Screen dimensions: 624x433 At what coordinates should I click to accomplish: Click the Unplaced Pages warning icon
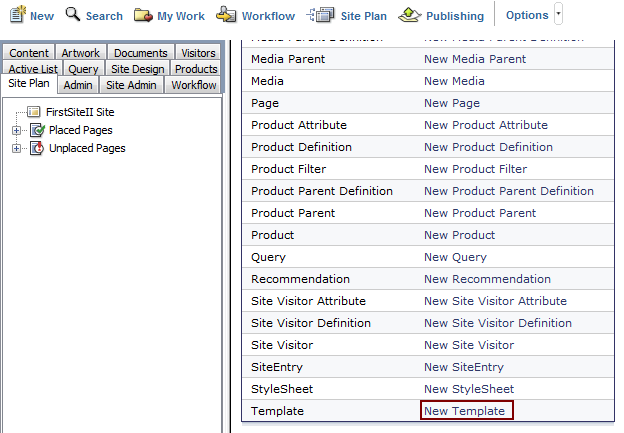coord(37,148)
